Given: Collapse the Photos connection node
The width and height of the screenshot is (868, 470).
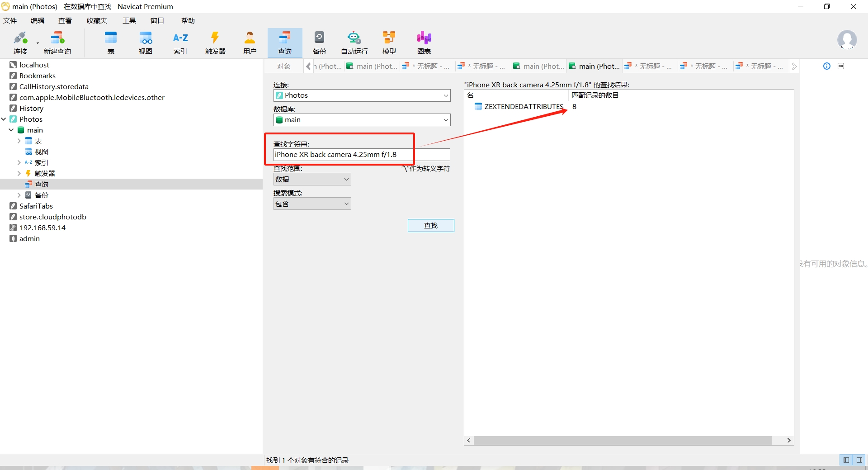Looking at the screenshot, I should coord(4,119).
